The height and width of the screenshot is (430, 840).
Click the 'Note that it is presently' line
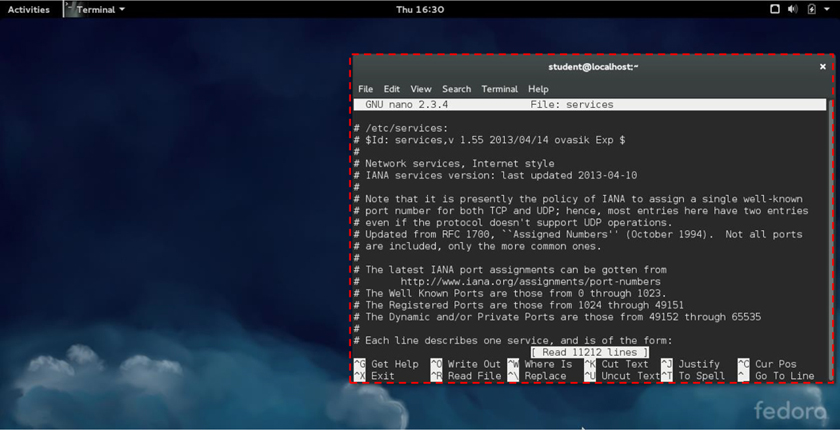578,199
